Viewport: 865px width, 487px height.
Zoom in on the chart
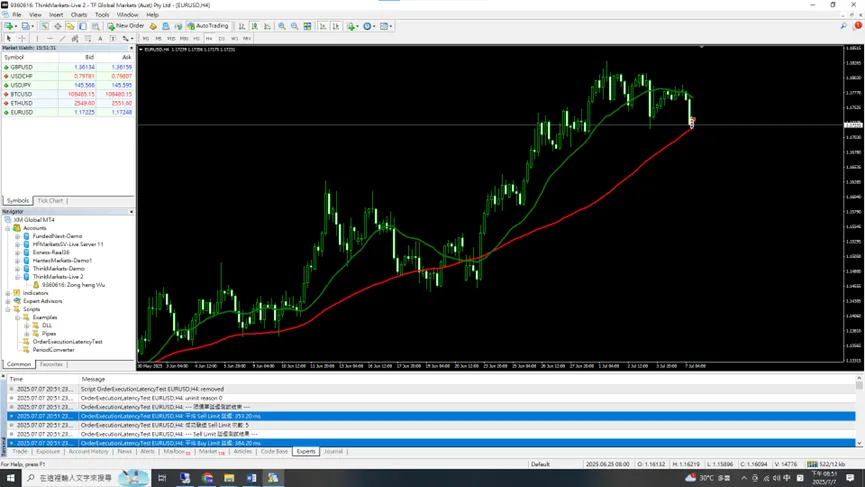coord(282,26)
